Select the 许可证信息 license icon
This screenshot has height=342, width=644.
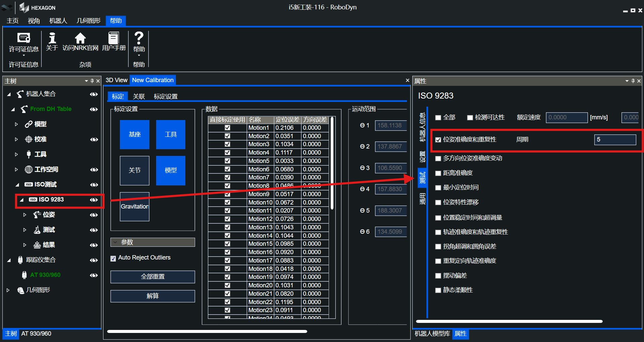(x=23, y=39)
